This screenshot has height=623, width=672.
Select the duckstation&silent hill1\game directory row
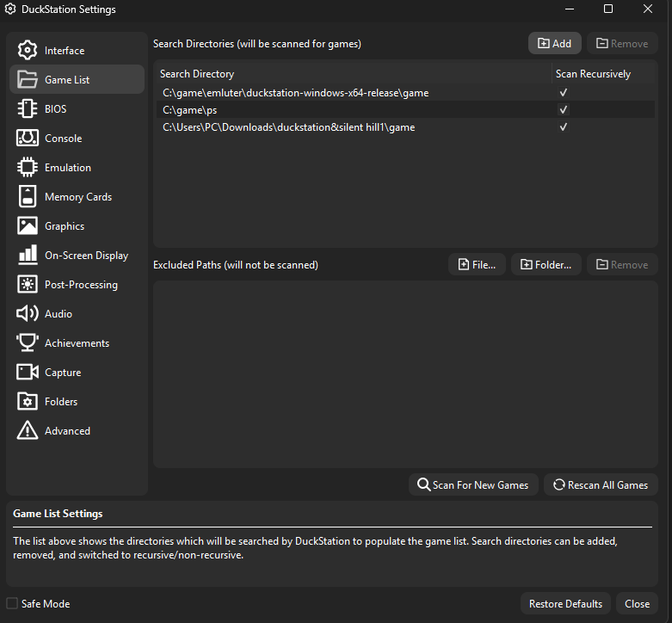pos(405,126)
